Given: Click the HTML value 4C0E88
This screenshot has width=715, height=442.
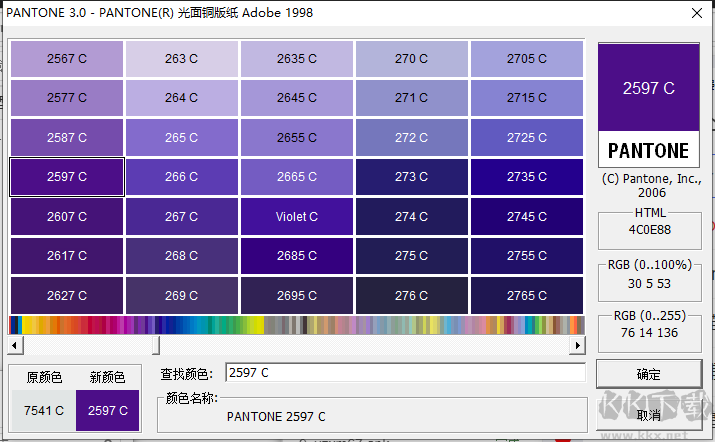Looking at the screenshot, I should (650, 230).
